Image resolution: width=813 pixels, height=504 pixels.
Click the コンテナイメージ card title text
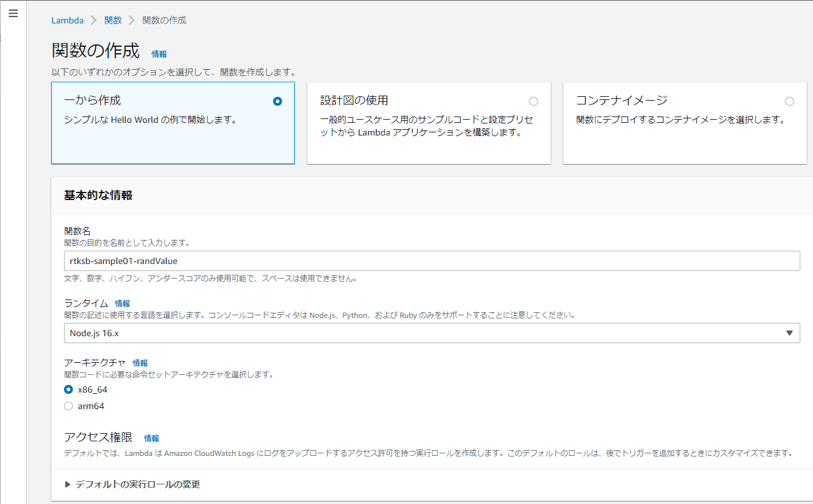click(622, 100)
